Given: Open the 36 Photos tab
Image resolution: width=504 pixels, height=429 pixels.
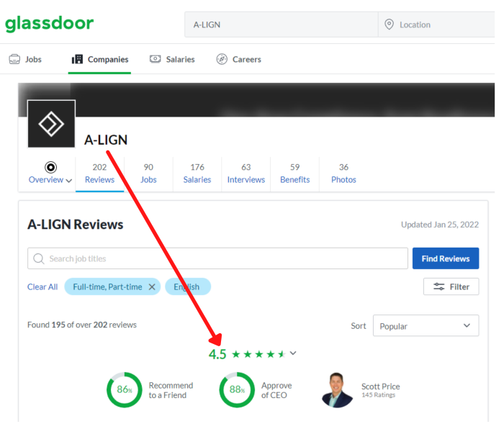Looking at the screenshot, I should [343, 173].
